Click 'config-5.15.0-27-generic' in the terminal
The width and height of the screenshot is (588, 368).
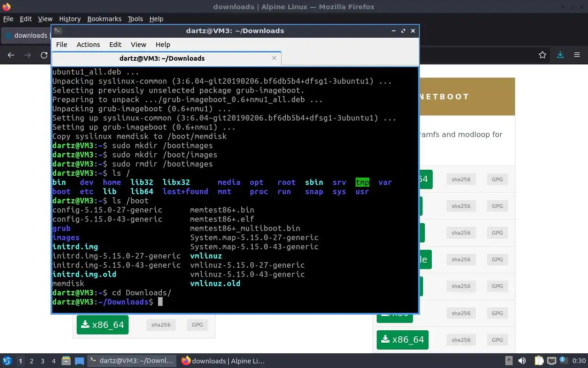coord(107,210)
